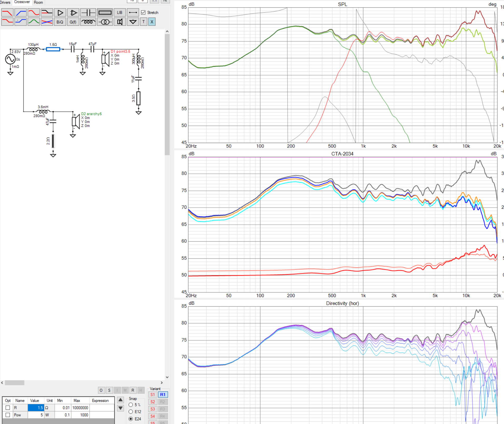Open the Room tab
This screenshot has height=424, width=504.
tap(38, 2)
